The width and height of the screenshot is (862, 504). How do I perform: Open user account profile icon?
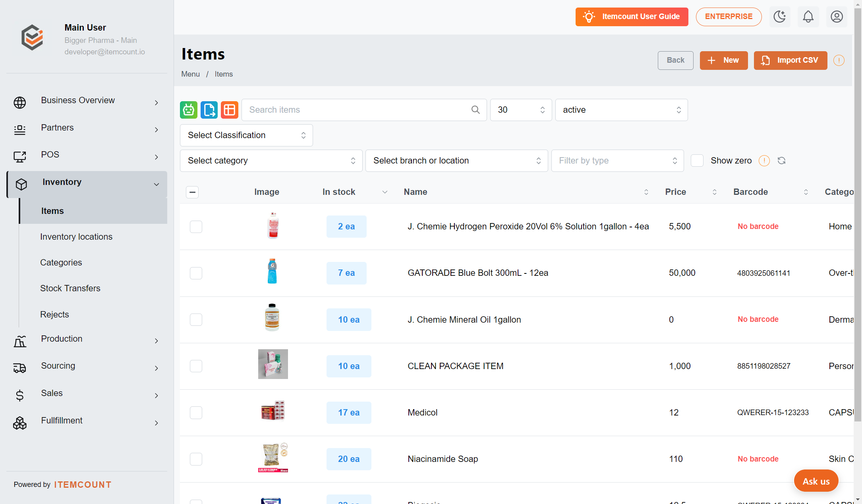(837, 17)
